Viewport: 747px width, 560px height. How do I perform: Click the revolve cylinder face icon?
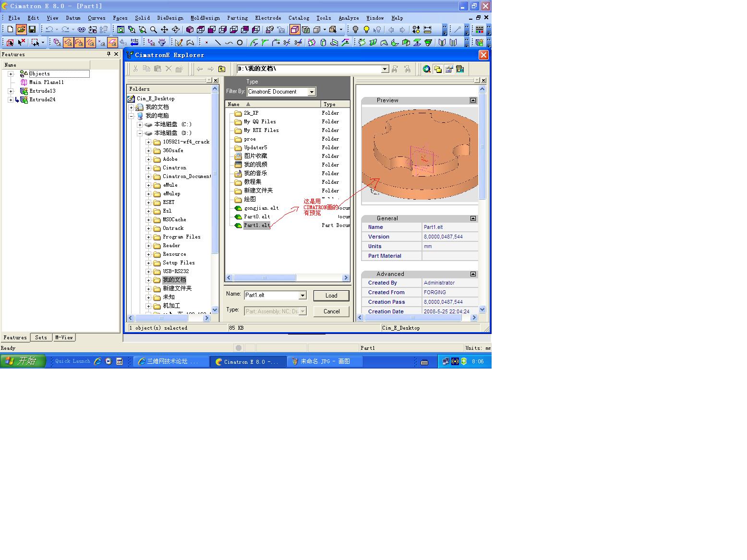(x=323, y=43)
